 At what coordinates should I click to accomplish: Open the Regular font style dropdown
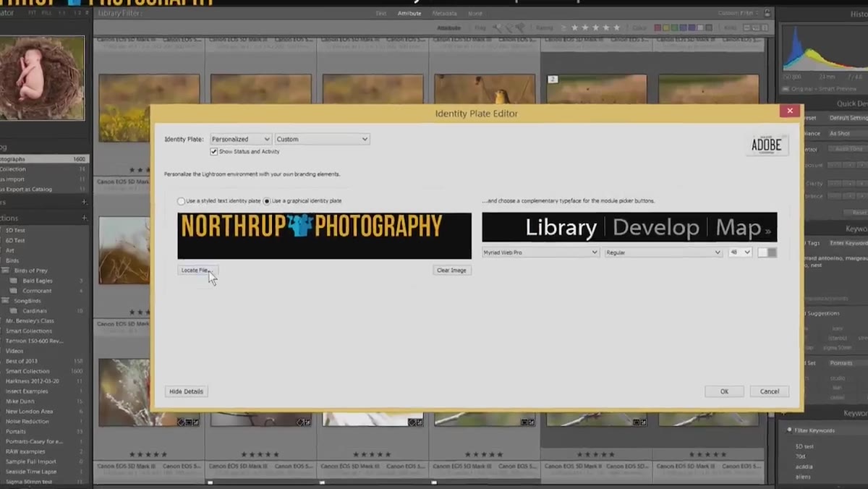tap(663, 252)
